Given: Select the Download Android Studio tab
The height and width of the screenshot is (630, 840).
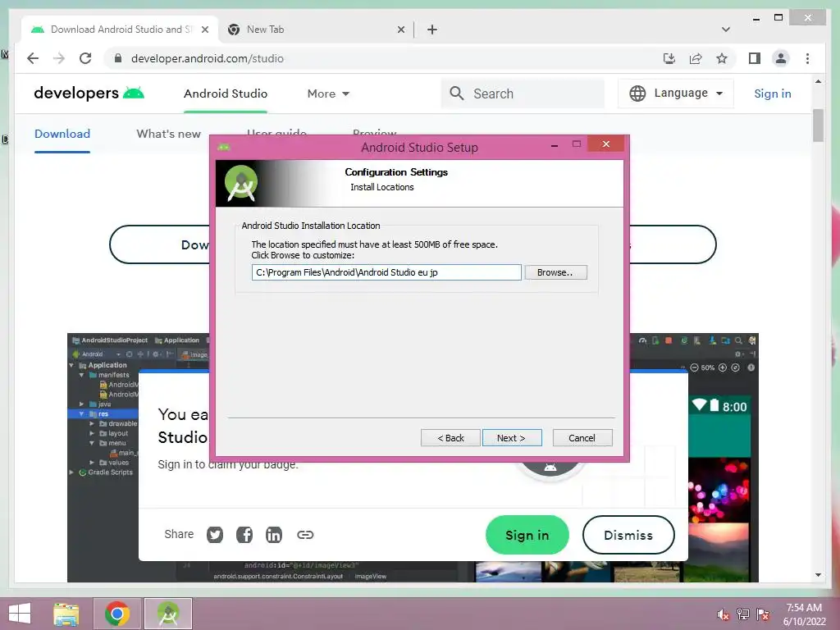Looking at the screenshot, I should 120,30.
